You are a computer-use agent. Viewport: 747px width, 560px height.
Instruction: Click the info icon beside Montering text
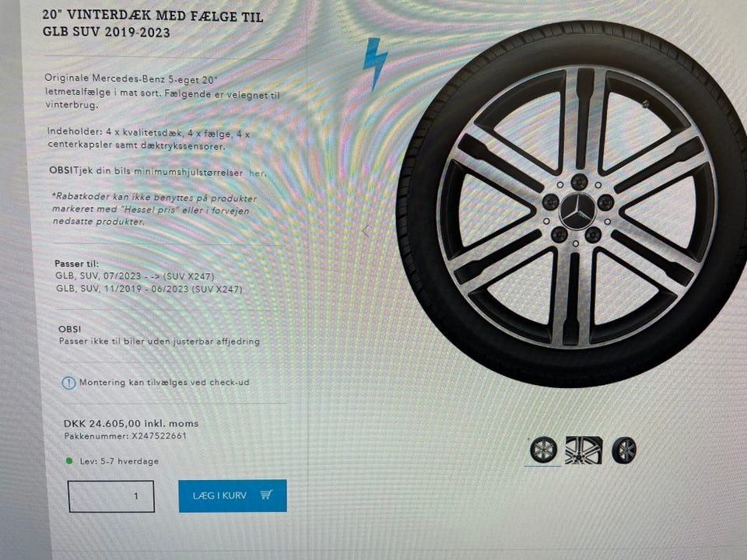click(68, 383)
